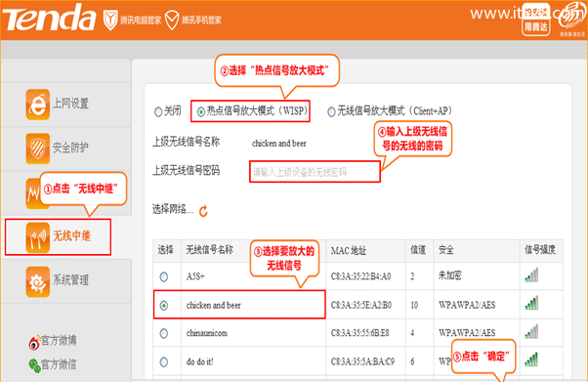The image size is (588, 382).
Task: Open the 官方微信 WeChat icon
Action: 34,365
